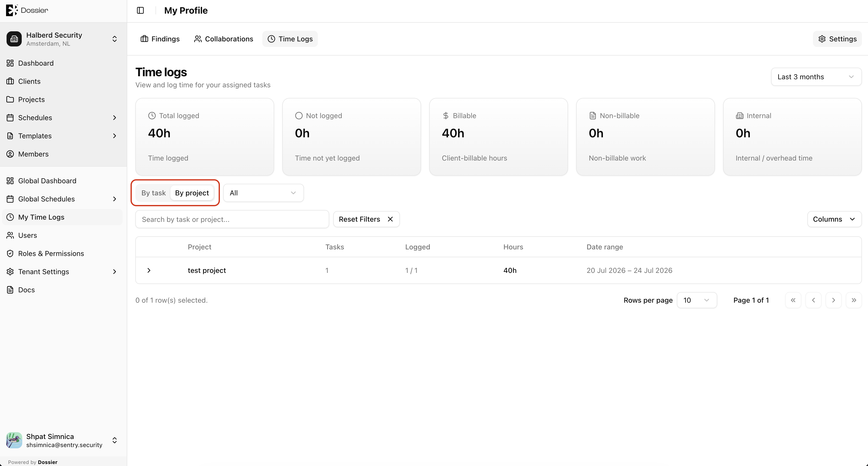Click the Date range column header
Viewport: 868px width, 466px height.
(604, 247)
